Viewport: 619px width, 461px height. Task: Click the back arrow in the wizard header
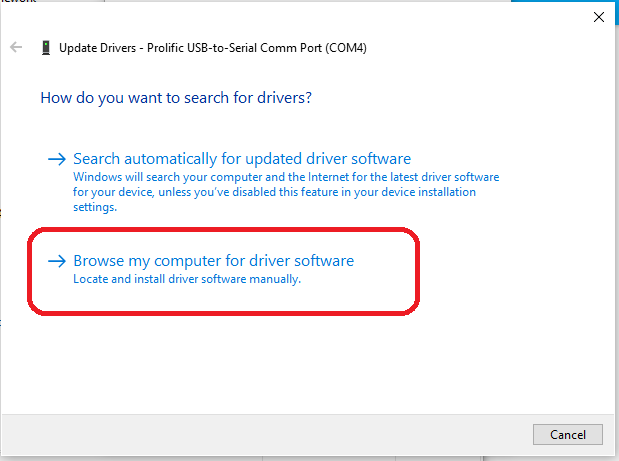(x=16, y=47)
